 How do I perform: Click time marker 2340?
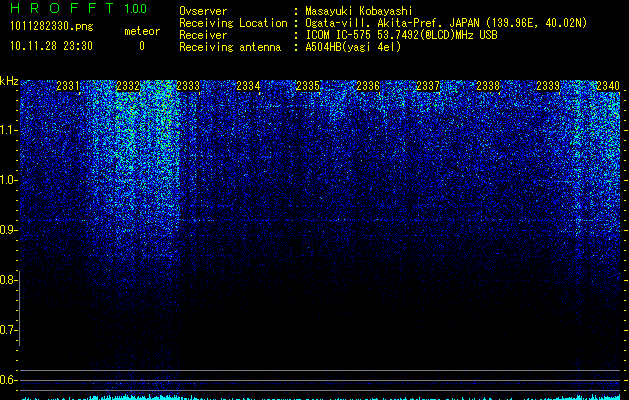pyautogui.click(x=608, y=86)
